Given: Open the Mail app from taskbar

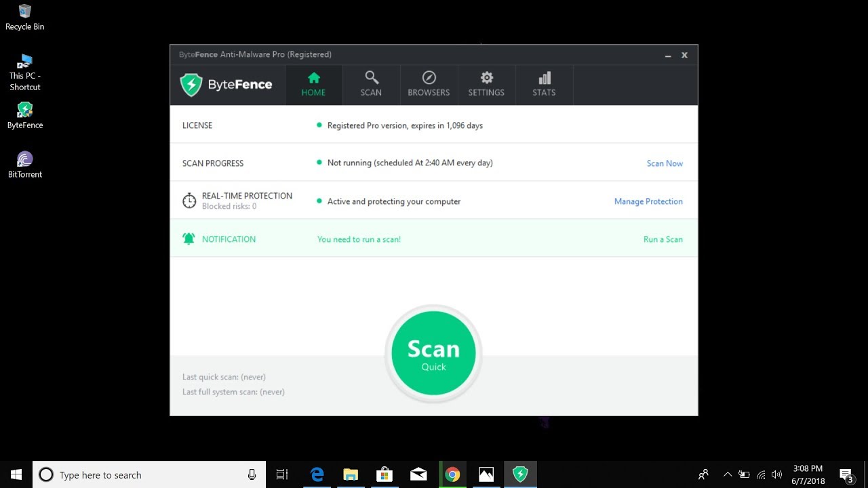Looking at the screenshot, I should click(x=418, y=475).
